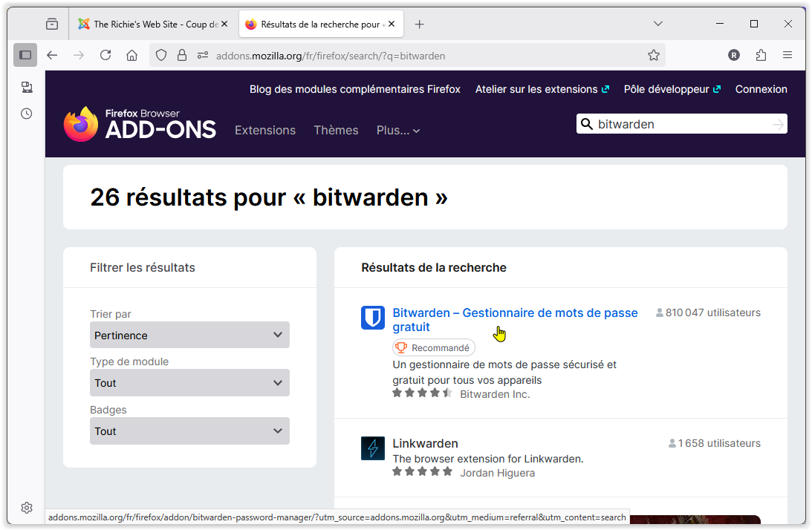
Task: Open the Linkwarden extension page
Action: 425,444
